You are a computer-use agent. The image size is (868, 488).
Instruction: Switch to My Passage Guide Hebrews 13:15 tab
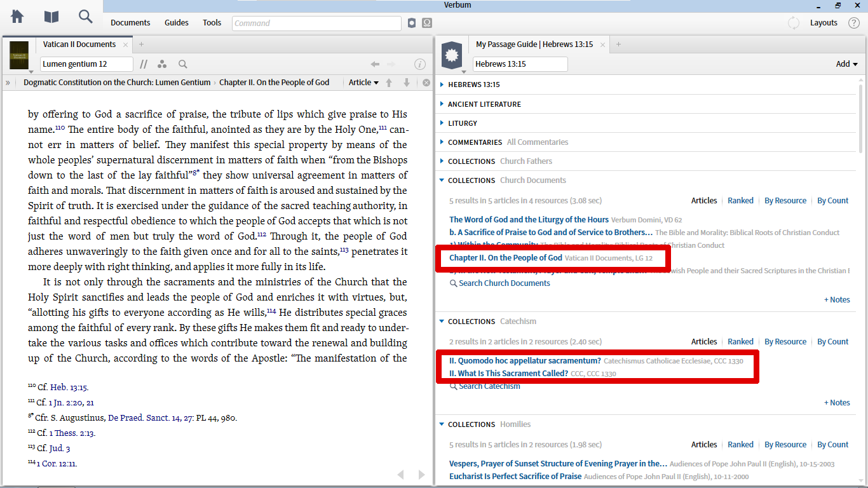point(534,44)
